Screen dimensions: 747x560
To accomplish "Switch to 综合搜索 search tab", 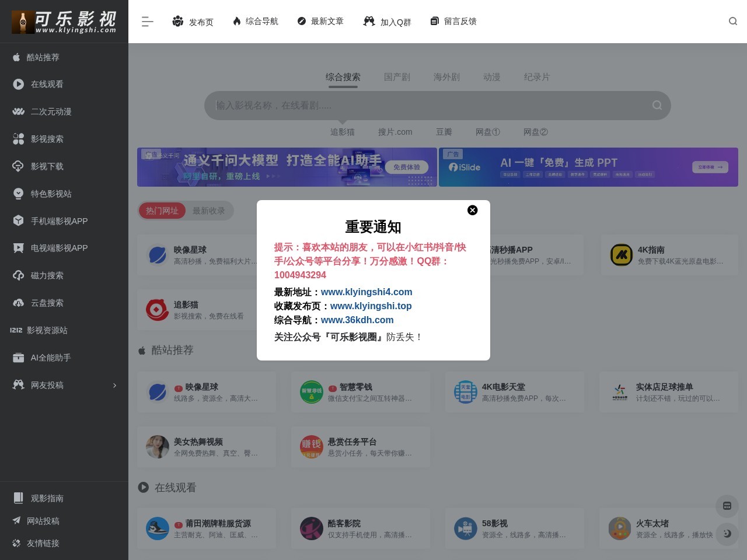I will (x=343, y=77).
